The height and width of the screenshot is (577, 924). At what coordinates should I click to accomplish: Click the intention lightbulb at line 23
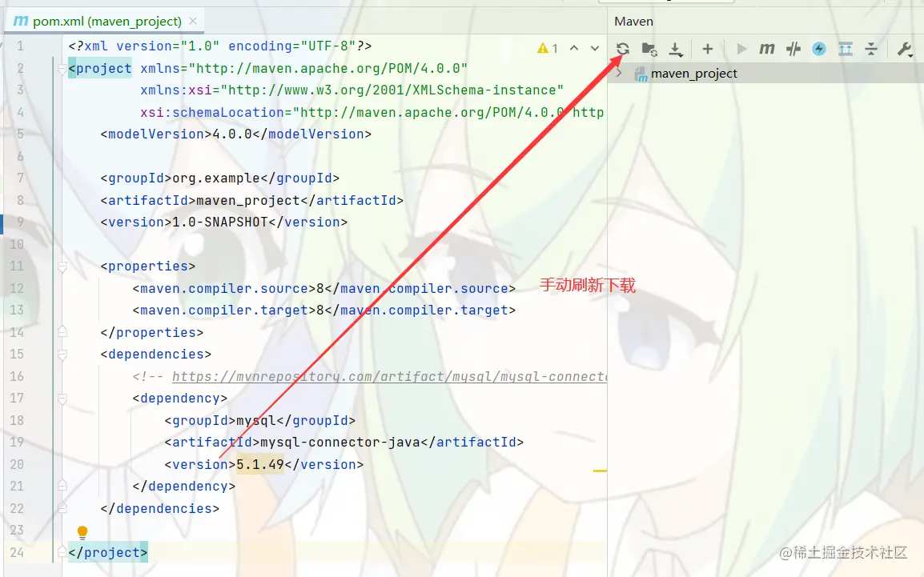82,532
